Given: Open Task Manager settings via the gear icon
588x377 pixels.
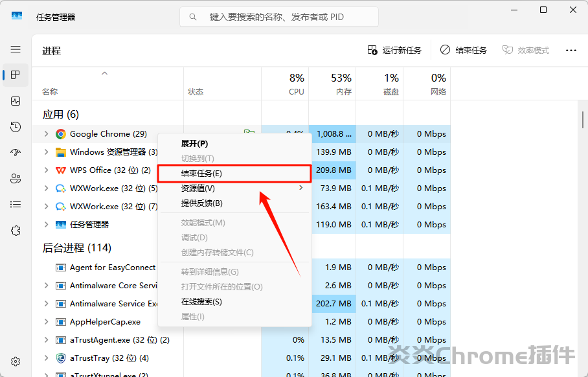Looking at the screenshot, I should 16,361.
